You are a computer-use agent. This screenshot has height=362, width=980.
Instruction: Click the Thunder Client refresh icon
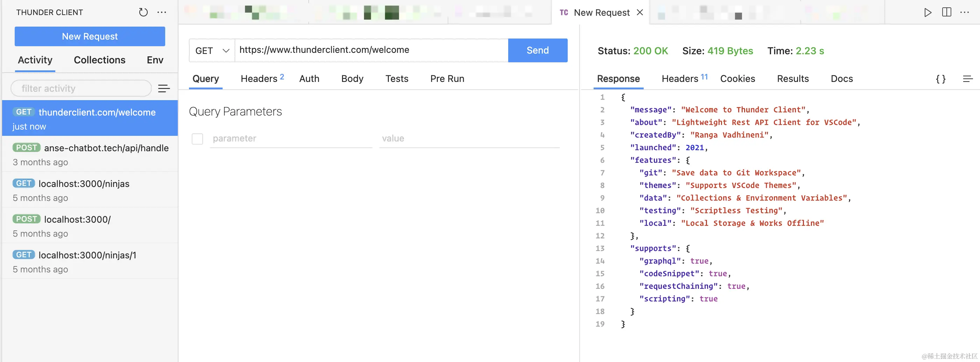pyautogui.click(x=143, y=13)
